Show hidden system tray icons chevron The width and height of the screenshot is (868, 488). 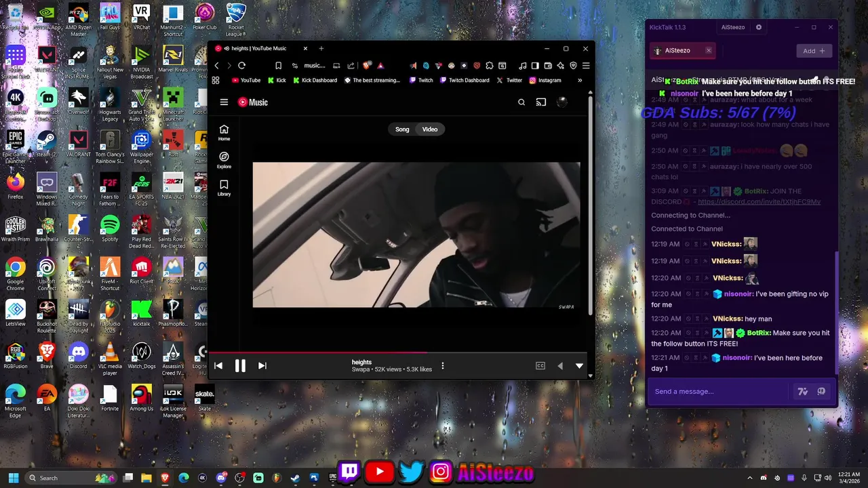tap(749, 478)
